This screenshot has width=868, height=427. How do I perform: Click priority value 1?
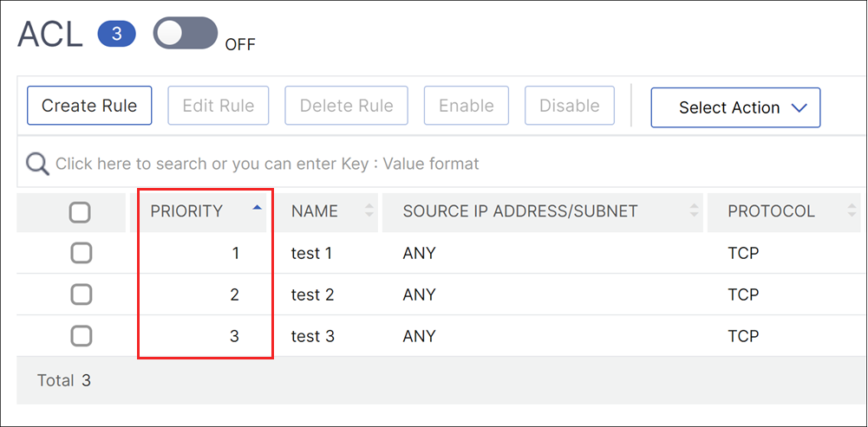pos(237,253)
